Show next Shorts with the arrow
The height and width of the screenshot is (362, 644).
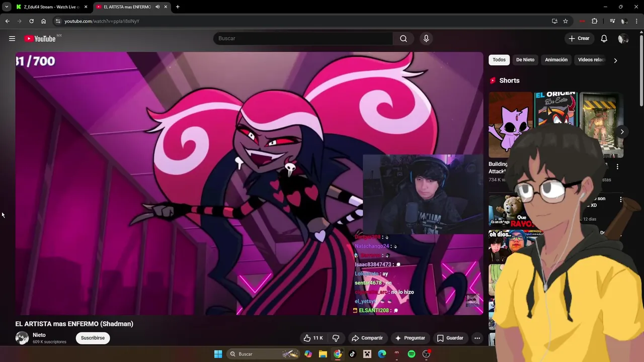622,132
